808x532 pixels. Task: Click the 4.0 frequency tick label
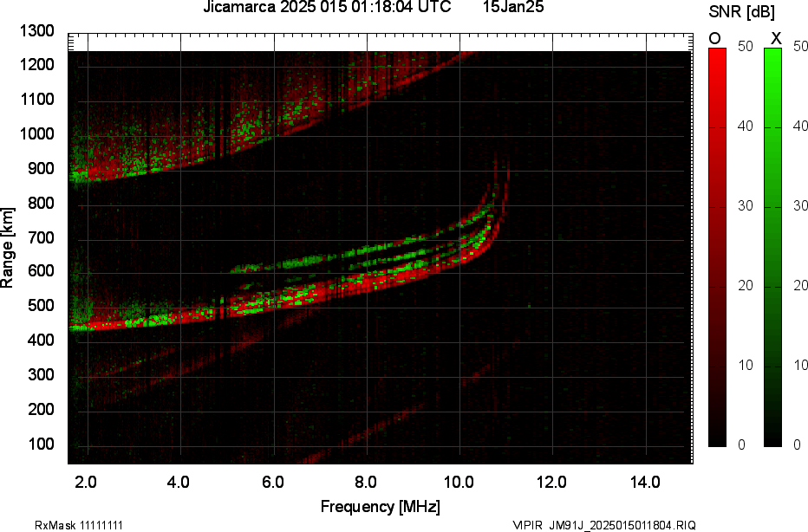(179, 482)
